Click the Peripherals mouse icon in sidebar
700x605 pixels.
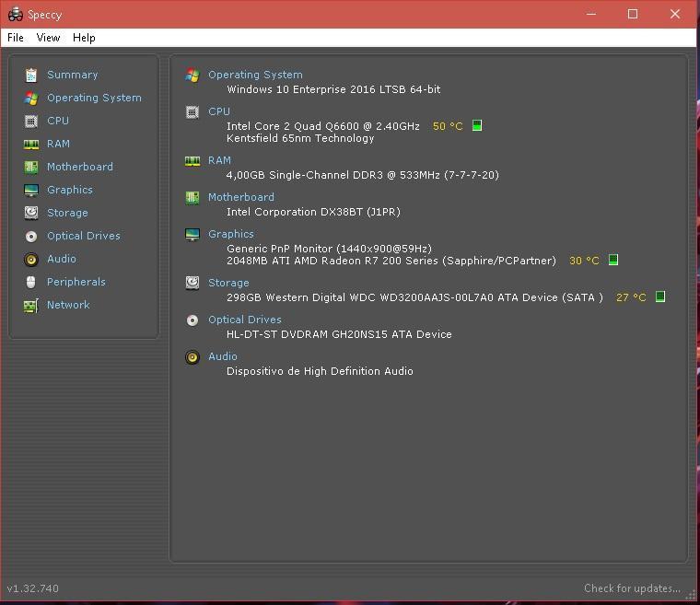(x=30, y=282)
